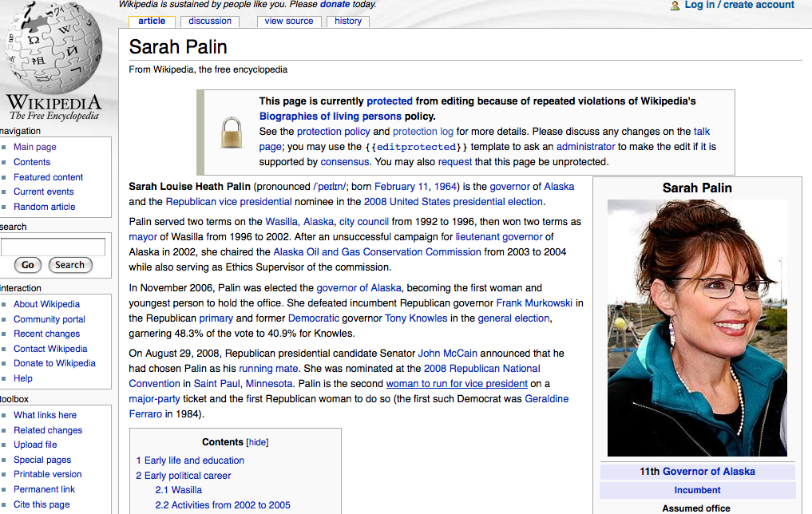Open the major-party link

point(154,399)
